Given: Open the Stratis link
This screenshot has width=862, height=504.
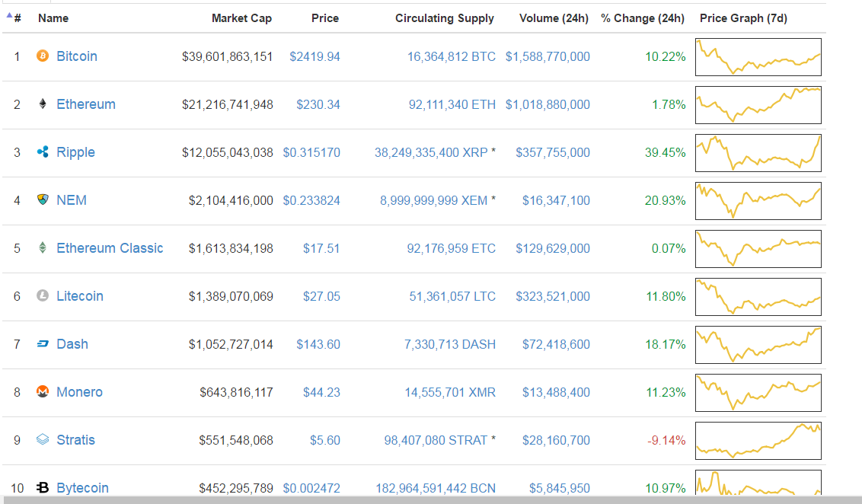Looking at the screenshot, I should click(76, 440).
